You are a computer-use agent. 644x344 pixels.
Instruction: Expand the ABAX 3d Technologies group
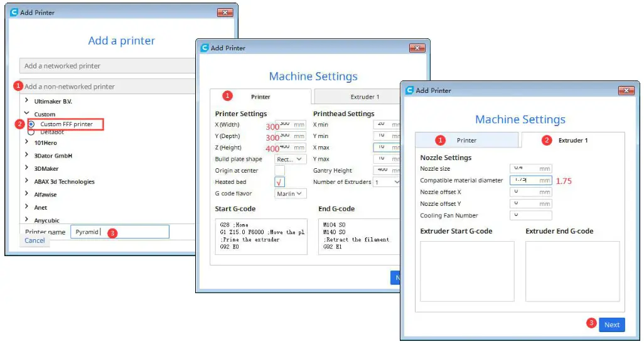click(27, 181)
